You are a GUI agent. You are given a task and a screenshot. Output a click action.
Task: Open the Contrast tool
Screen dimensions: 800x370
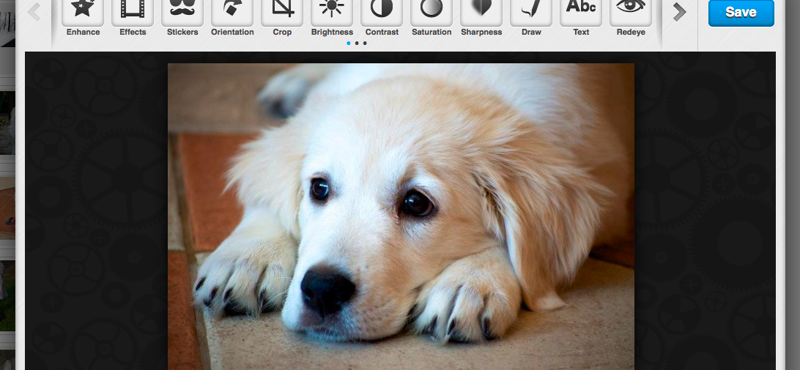pyautogui.click(x=382, y=12)
